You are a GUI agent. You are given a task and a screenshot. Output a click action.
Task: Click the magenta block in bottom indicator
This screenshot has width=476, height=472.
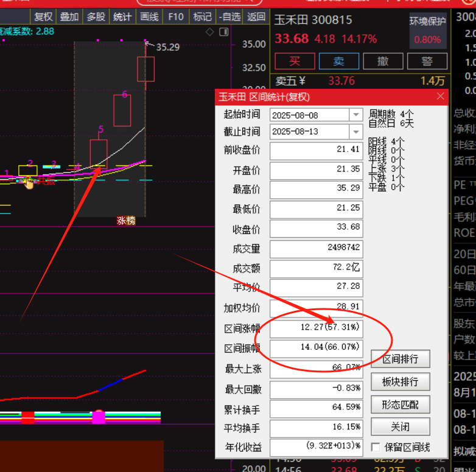[x=99, y=417]
